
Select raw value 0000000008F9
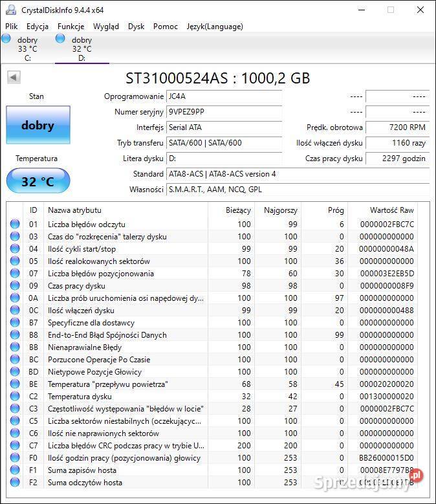[387, 286]
